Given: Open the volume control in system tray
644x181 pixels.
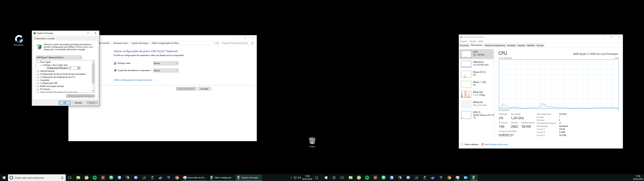Looking at the screenshot, I should (299, 178).
